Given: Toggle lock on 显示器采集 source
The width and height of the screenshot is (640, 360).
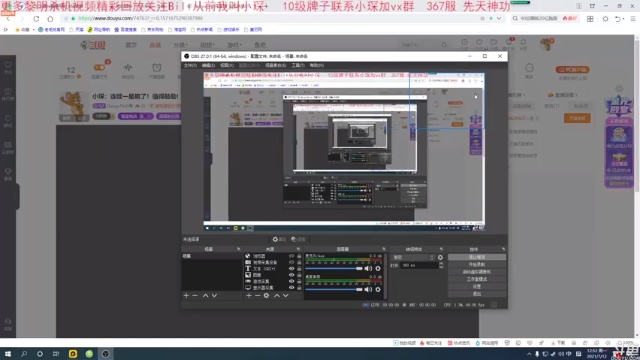Looking at the screenshot, I should click(x=299, y=288).
